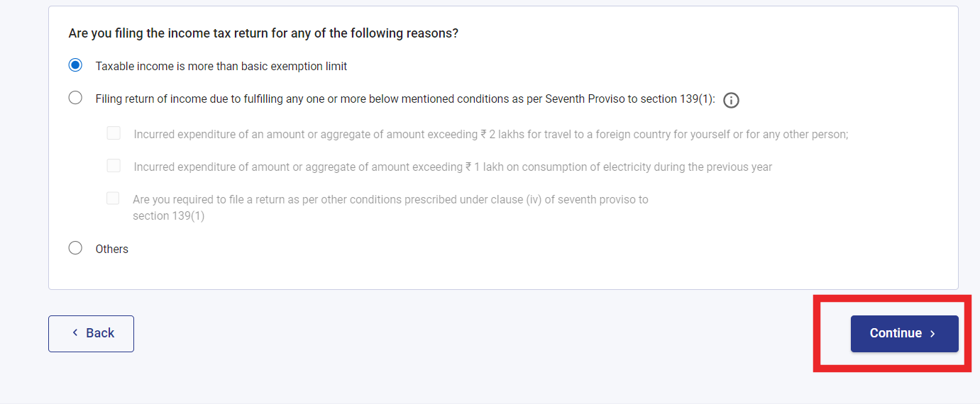Enable the clause (iv) conditions checkbox
980x404 pixels.
click(x=113, y=198)
